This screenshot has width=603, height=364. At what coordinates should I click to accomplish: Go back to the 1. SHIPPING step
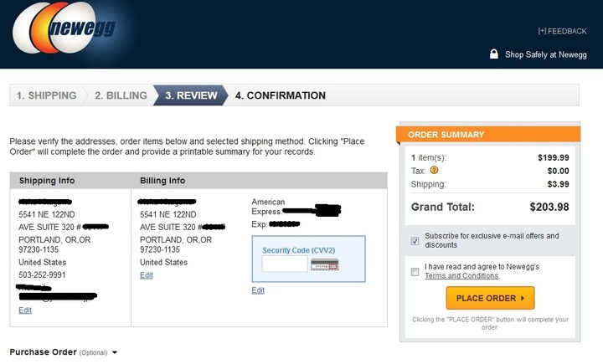coord(47,95)
